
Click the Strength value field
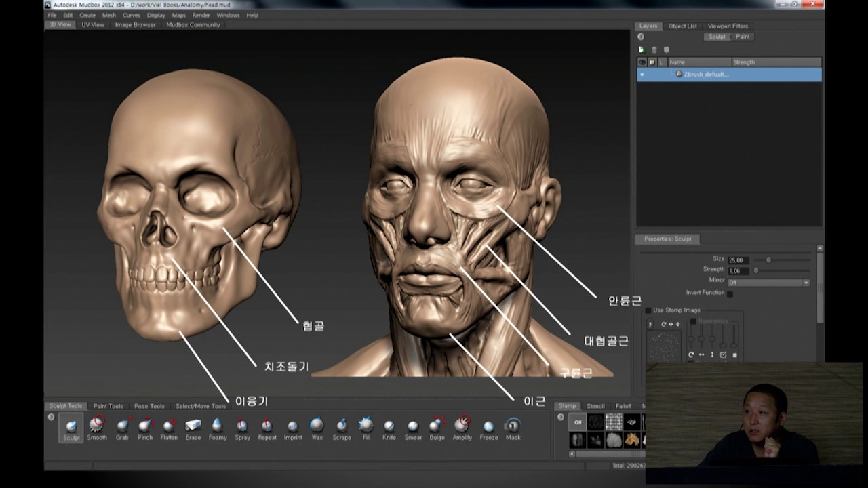coord(738,270)
